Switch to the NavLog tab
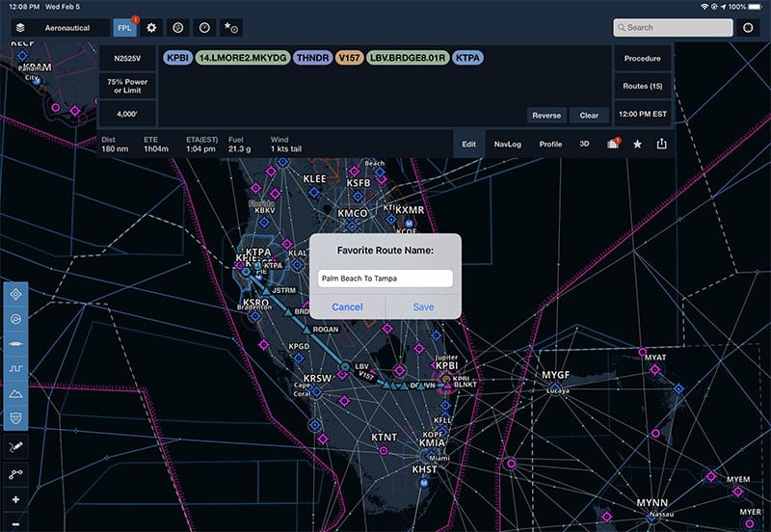Screen dimensions: 771x532 tap(508, 144)
